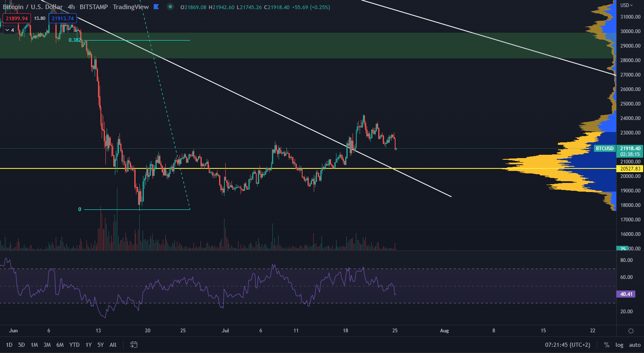
Task: Open chart settings gear icon
Action: (631, 331)
